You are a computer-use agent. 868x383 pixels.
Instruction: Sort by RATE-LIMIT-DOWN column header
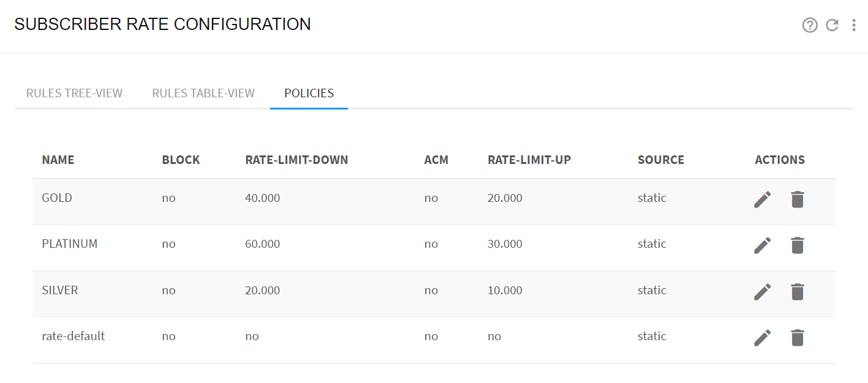[x=296, y=160]
